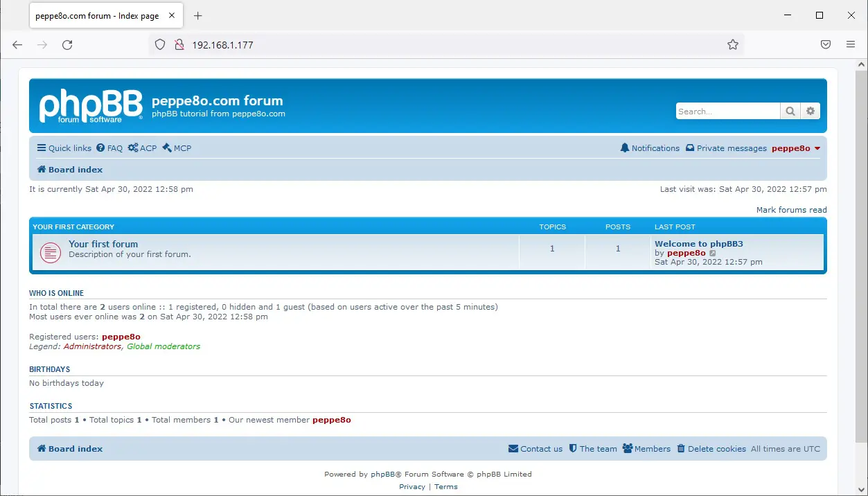Click the browser Forward arrow
This screenshot has width=868, height=496.
point(42,45)
